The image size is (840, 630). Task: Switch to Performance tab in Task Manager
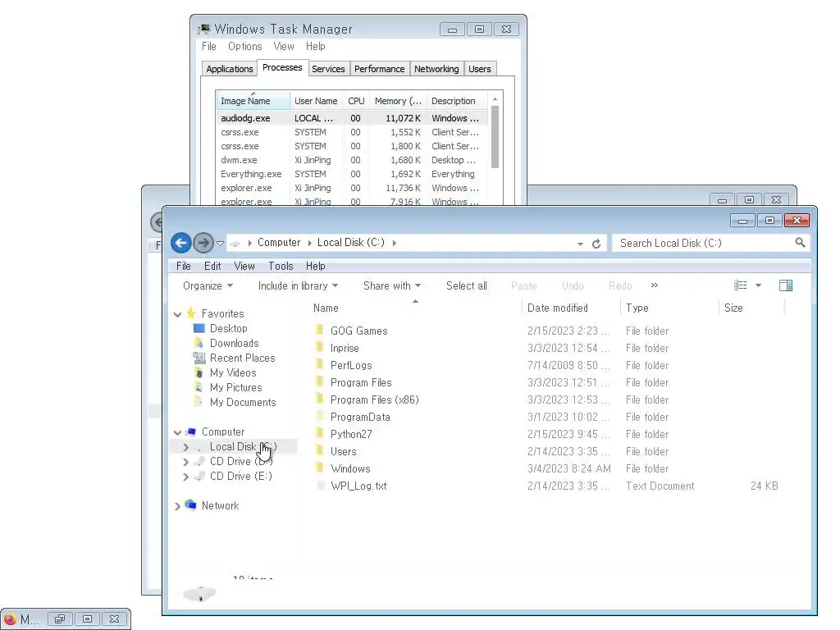(x=379, y=69)
